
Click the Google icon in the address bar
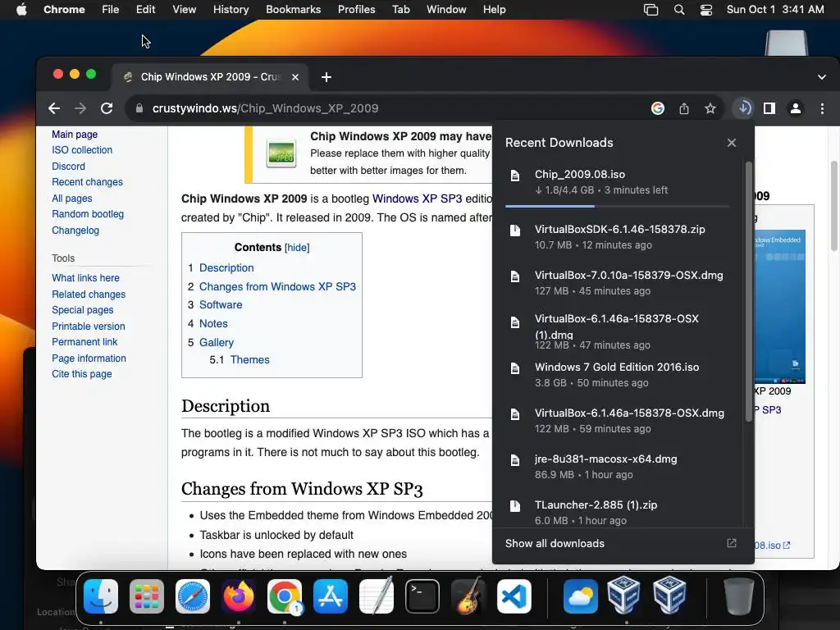tap(658, 109)
